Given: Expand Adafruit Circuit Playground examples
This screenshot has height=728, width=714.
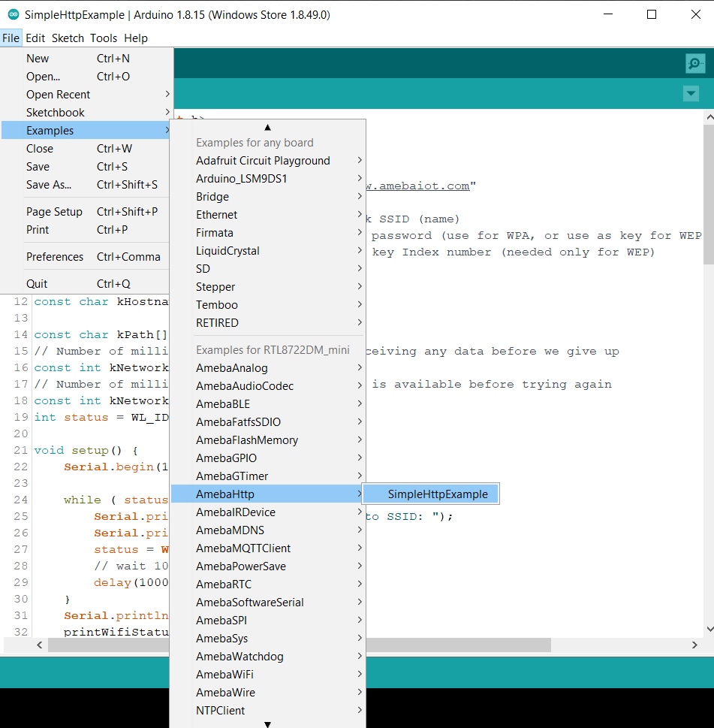Looking at the screenshot, I should click(x=268, y=161).
